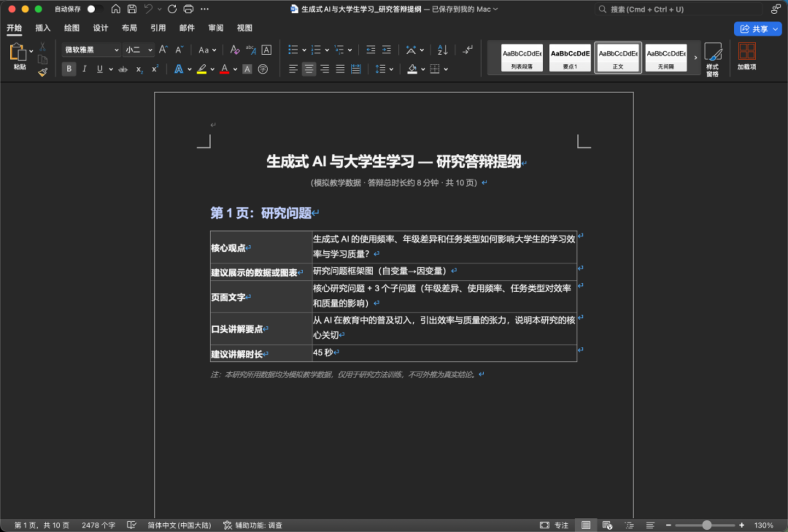Click the Decrease Indent icon
Screen dimensions: 788x532
(x=370, y=50)
